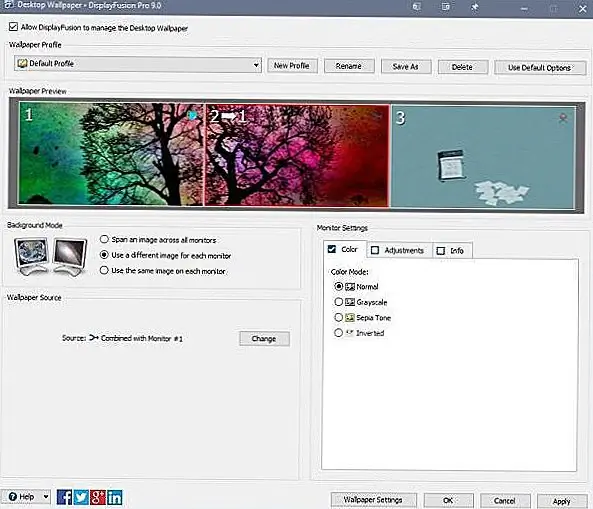The height and width of the screenshot is (509, 593).
Task: Uncheck Allow DisplayFusion to manage Desktop Wallpaper
Action: (13, 27)
